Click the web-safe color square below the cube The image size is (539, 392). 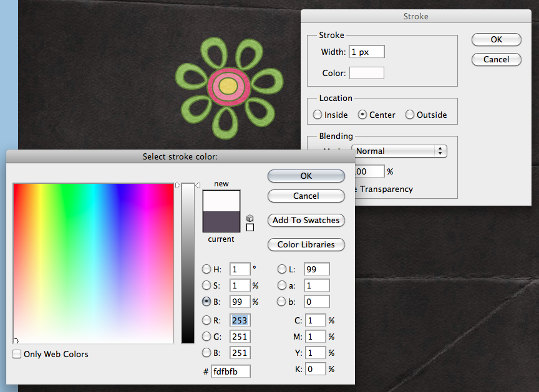tap(250, 227)
